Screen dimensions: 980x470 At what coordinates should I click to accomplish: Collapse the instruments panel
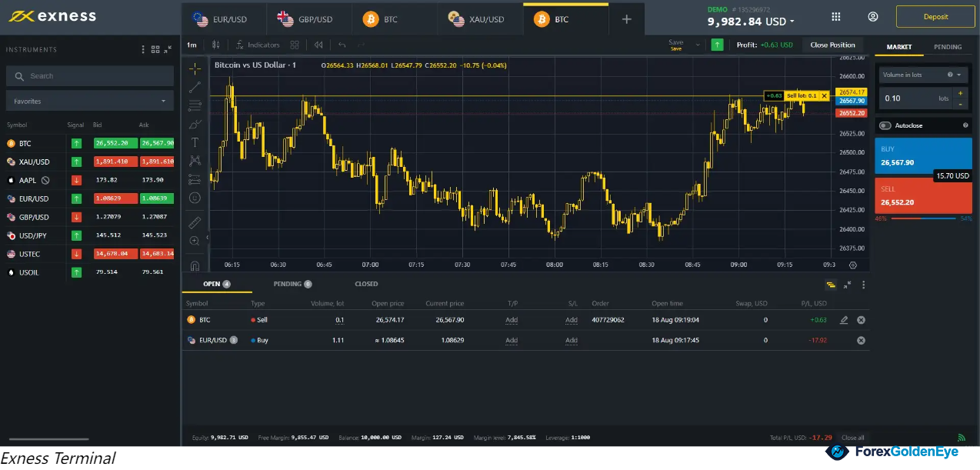coord(168,50)
